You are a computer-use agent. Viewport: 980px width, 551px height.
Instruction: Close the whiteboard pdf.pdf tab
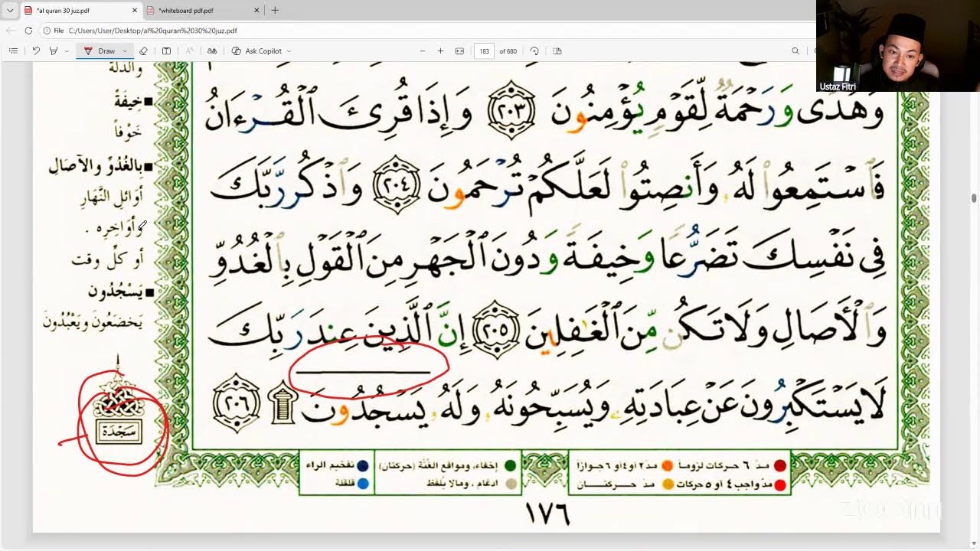pyautogui.click(x=256, y=11)
